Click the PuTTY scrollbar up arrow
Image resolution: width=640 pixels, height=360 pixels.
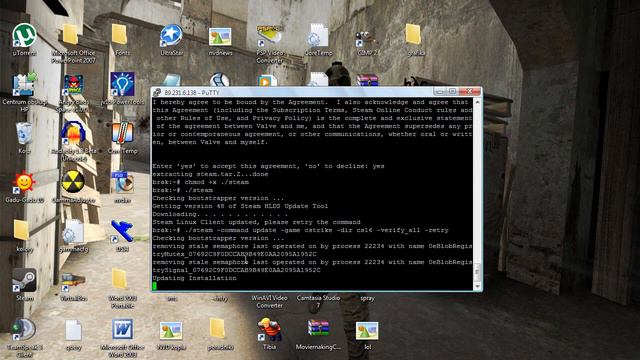[x=477, y=102]
